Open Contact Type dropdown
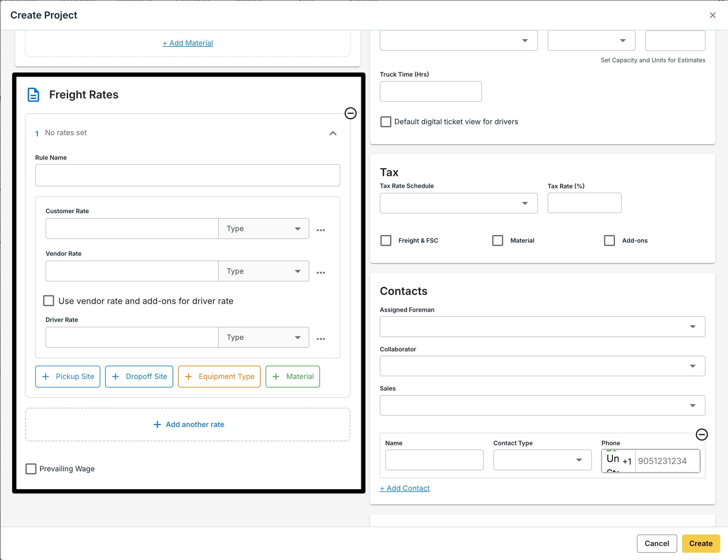 click(x=542, y=460)
